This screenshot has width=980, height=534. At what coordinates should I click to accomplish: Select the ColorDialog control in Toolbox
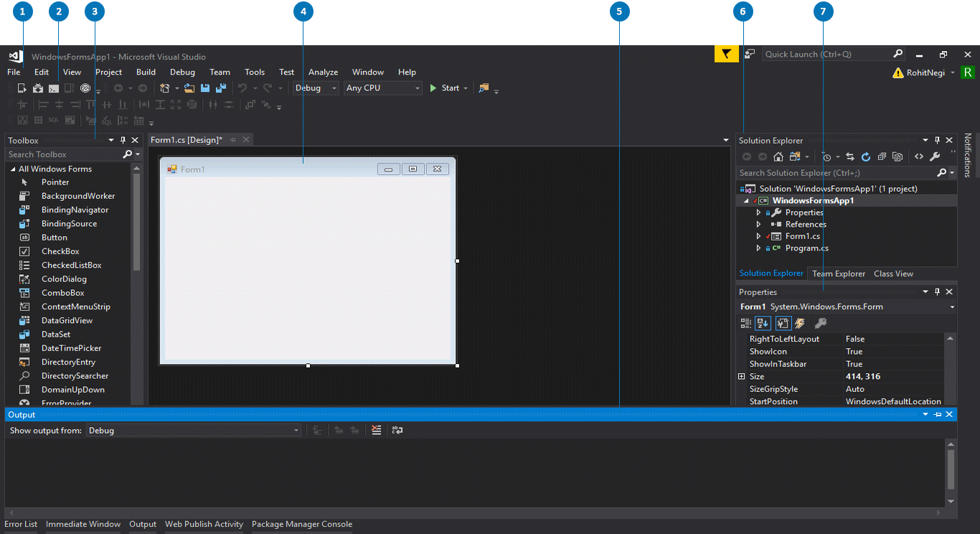tap(64, 279)
